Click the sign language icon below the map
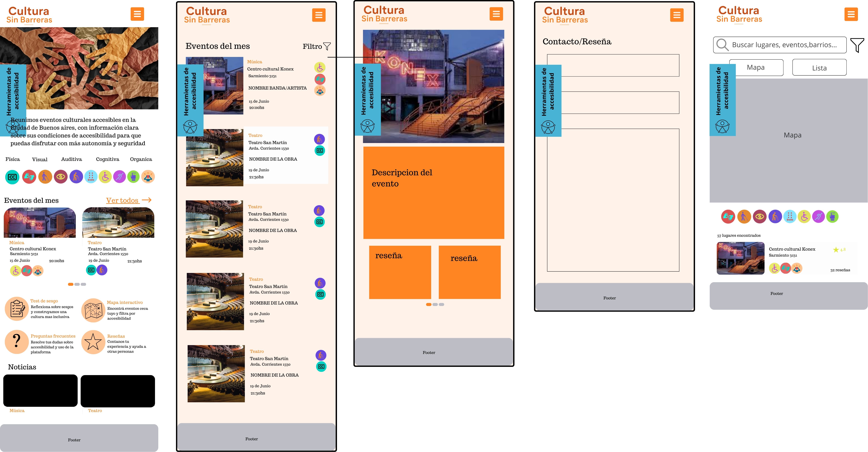 pos(728,216)
